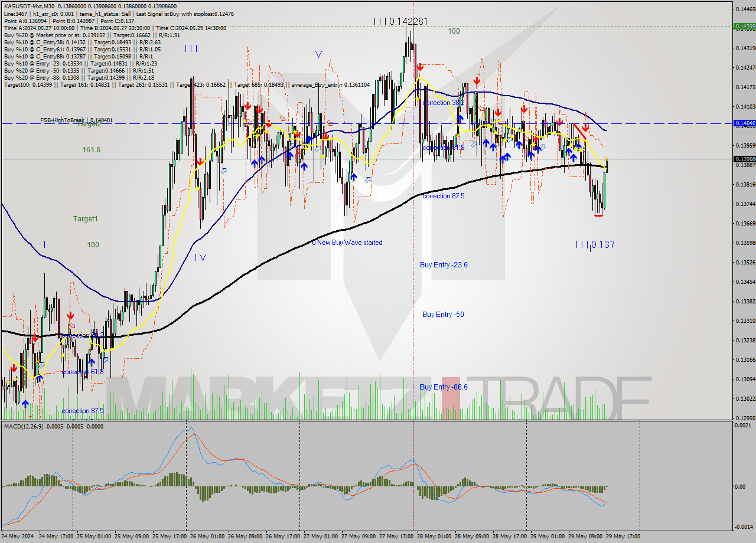Click the '26 May 17:00' time axis label
756x543 pixels.
click(282, 537)
